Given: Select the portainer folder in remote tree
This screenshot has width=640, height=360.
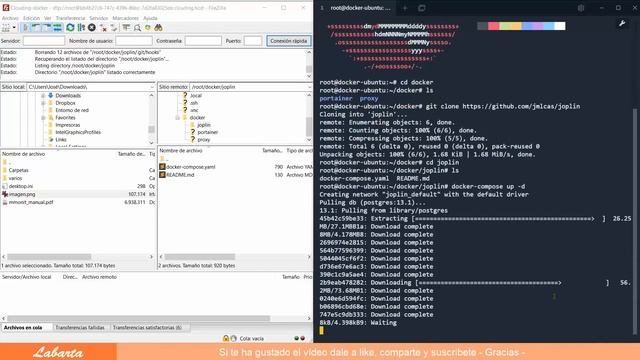Looking at the screenshot, I should pos(208,132).
